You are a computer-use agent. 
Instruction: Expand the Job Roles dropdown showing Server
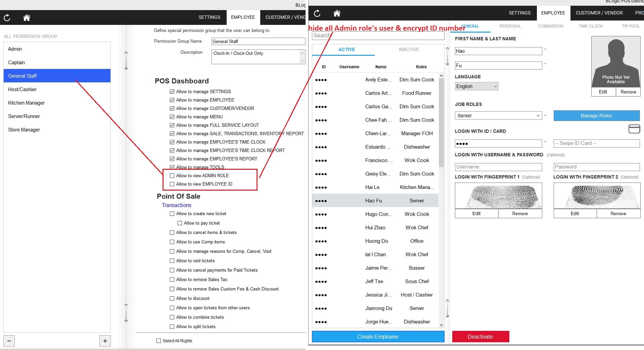[x=498, y=116]
